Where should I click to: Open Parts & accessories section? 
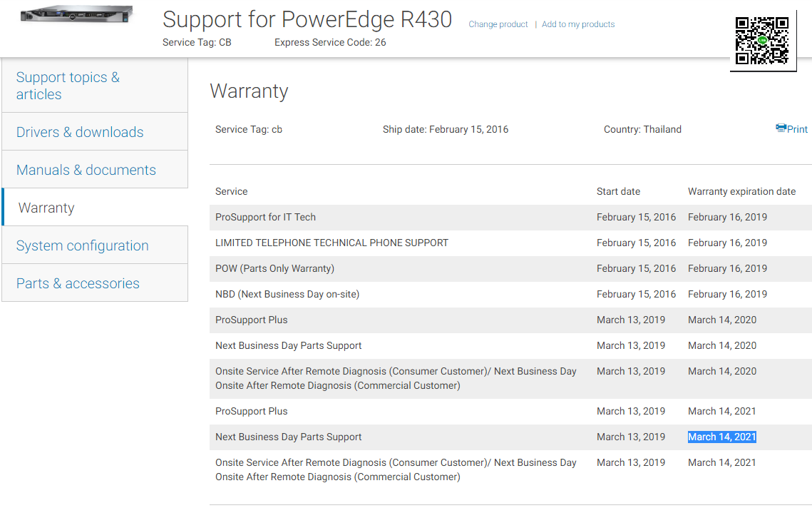pyautogui.click(x=95, y=283)
